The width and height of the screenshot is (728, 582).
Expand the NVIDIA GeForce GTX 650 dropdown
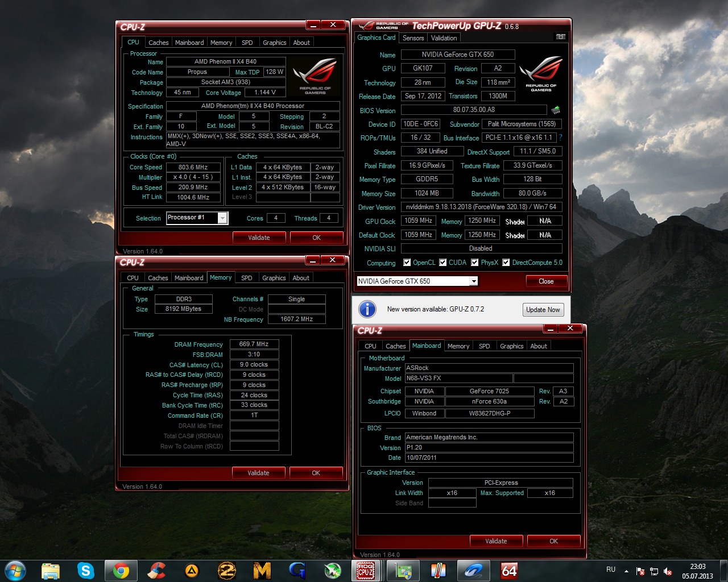pos(473,281)
